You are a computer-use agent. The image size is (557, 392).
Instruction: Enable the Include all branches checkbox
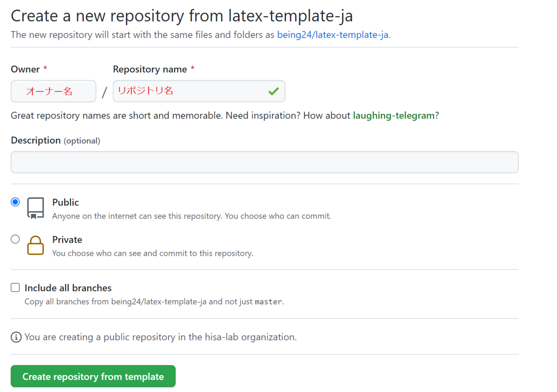pyautogui.click(x=15, y=288)
